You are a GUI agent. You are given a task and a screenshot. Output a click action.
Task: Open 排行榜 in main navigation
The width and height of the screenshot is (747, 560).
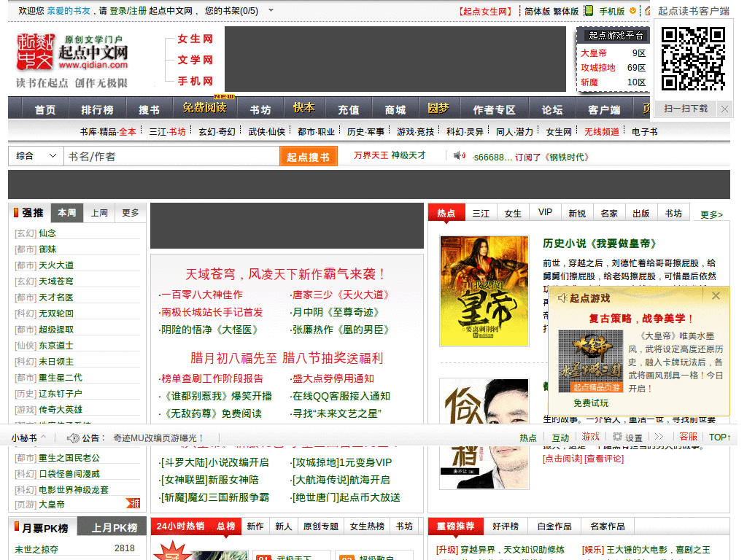tap(97, 110)
